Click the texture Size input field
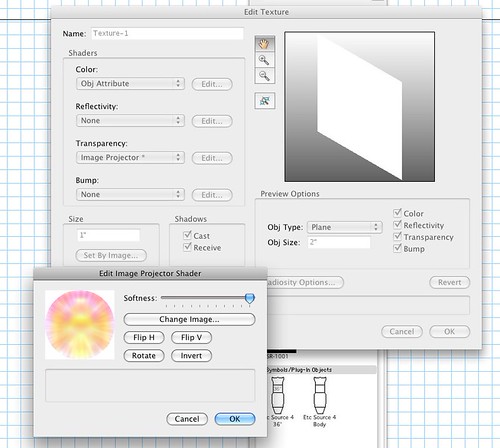This screenshot has width=500, height=448. [x=108, y=235]
